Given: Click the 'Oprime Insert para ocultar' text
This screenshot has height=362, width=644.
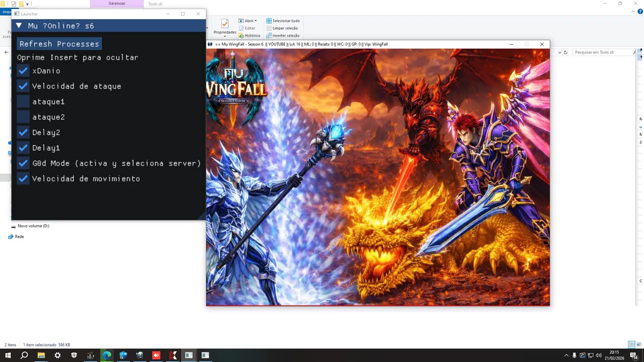Looking at the screenshot, I should pyautogui.click(x=77, y=57).
